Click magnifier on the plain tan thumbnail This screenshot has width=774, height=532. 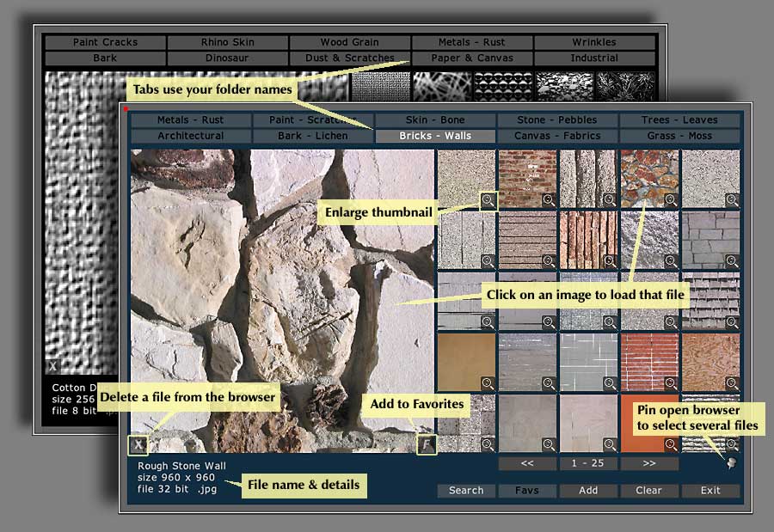point(488,383)
